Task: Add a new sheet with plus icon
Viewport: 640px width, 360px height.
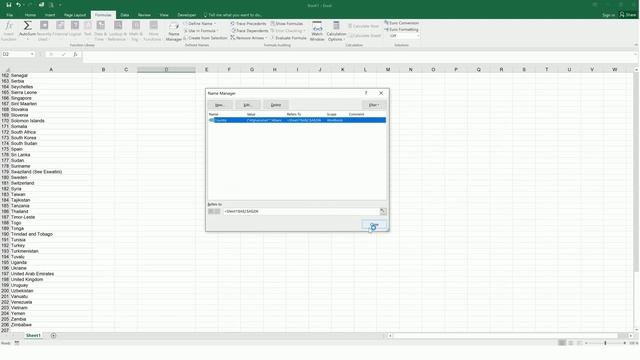Action: [x=53, y=336]
